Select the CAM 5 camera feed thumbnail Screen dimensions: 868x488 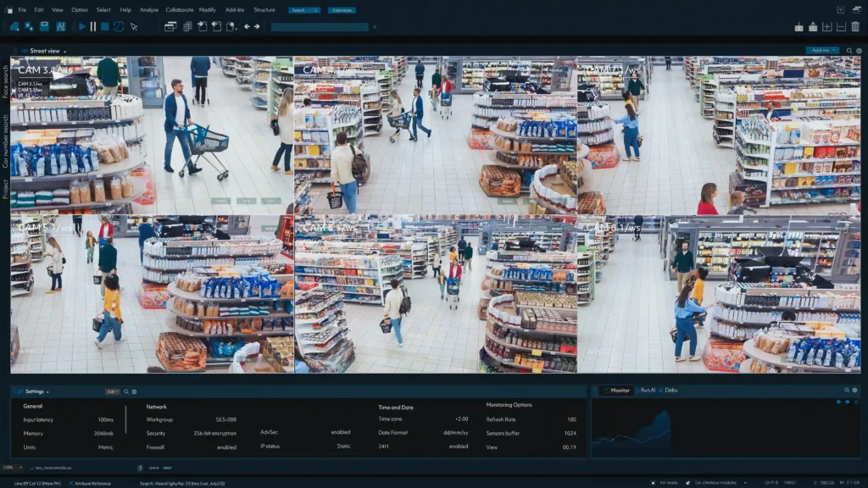coord(153,293)
